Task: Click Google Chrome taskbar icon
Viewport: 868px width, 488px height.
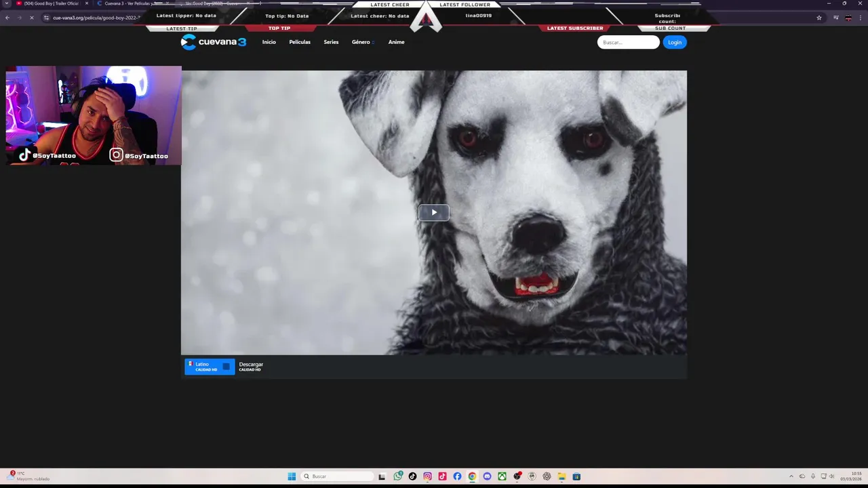Action: pos(472,476)
